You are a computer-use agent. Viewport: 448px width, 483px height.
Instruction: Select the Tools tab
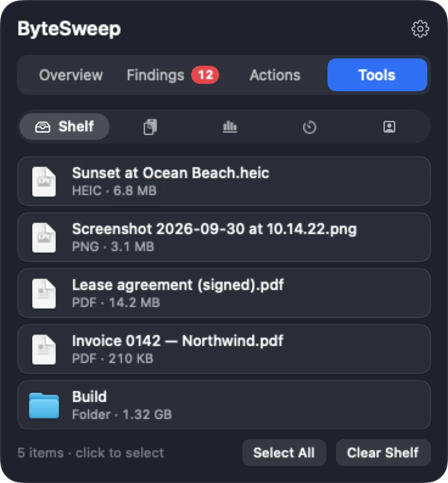click(x=377, y=75)
